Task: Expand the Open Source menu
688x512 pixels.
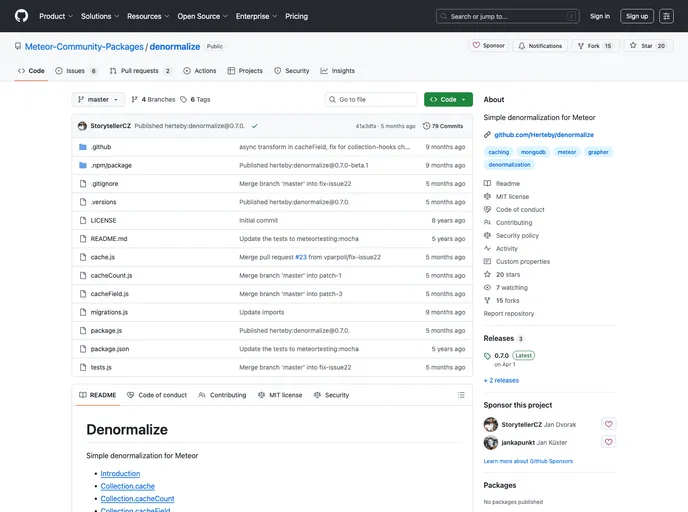Action: click(x=202, y=16)
